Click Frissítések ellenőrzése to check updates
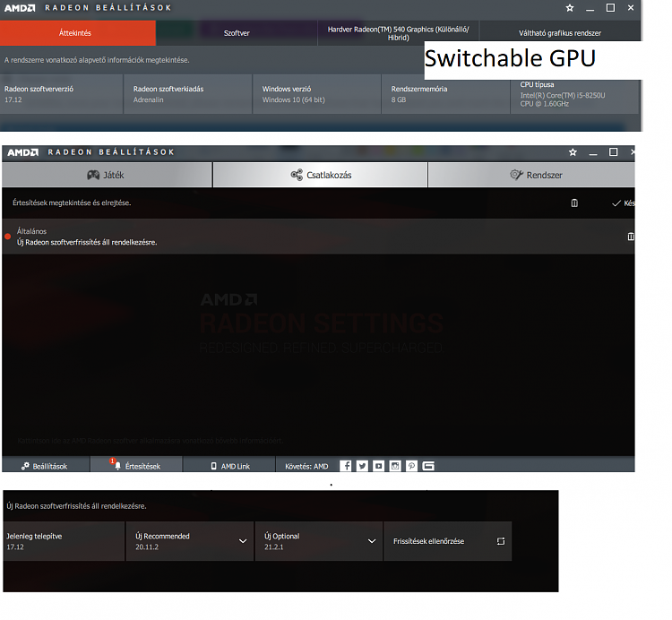 coord(448,541)
